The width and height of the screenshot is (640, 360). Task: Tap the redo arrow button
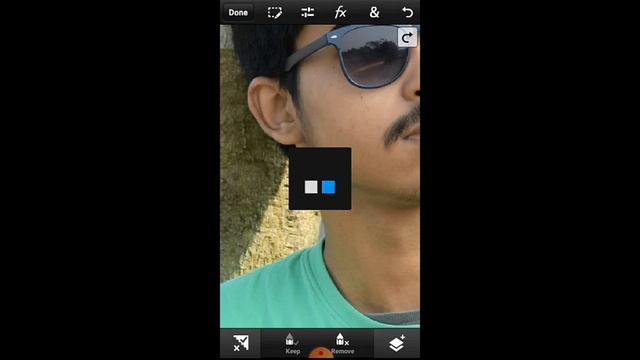point(407,38)
